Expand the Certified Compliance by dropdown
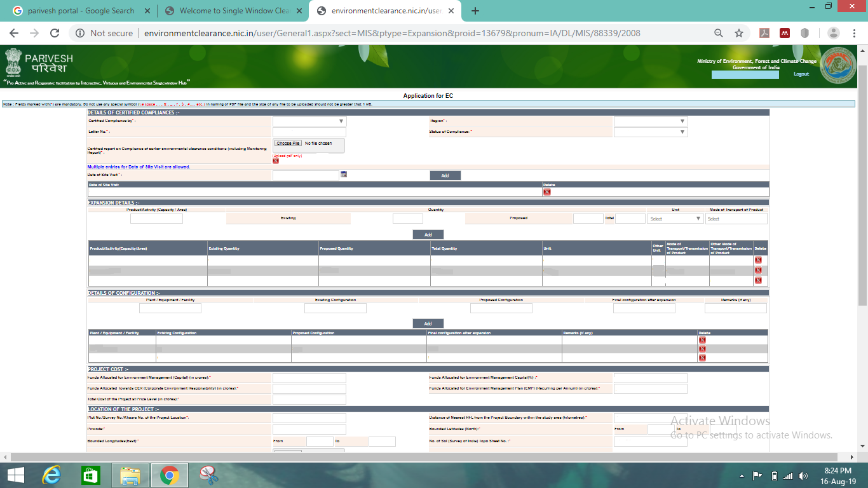Screen dimensions: 868x488 click(309, 121)
